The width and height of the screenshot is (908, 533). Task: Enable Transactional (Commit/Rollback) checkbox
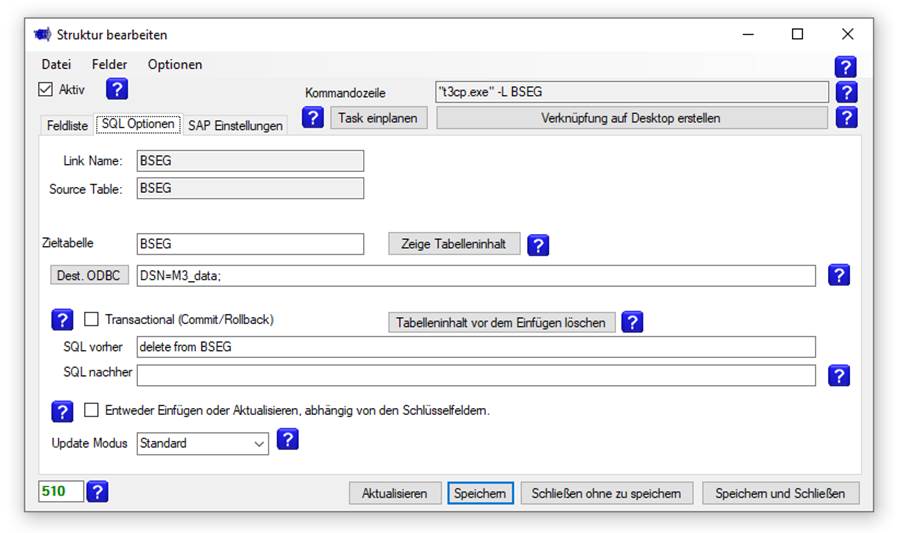click(91, 319)
